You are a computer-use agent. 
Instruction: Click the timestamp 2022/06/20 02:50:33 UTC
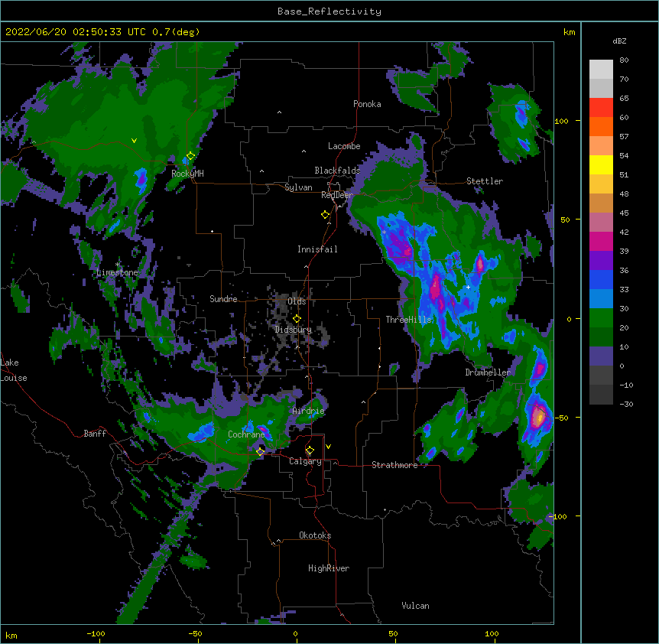click(76, 32)
